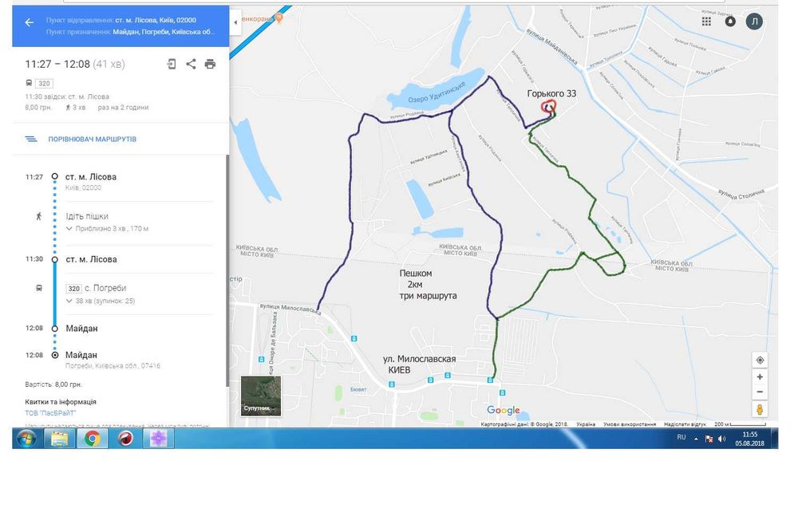
Task: Zoom in with the plus button
Action: (760, 377)
